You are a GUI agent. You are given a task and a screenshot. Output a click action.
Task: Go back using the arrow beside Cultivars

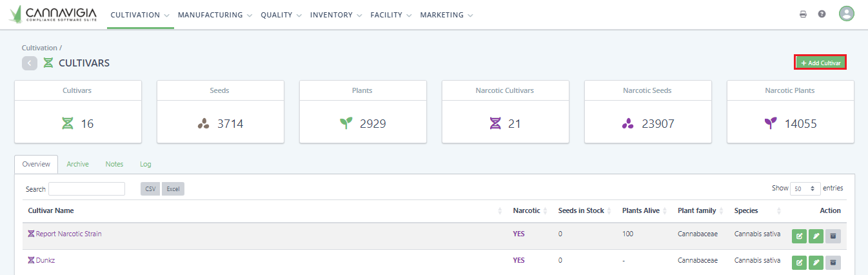(x=30, y=63)
